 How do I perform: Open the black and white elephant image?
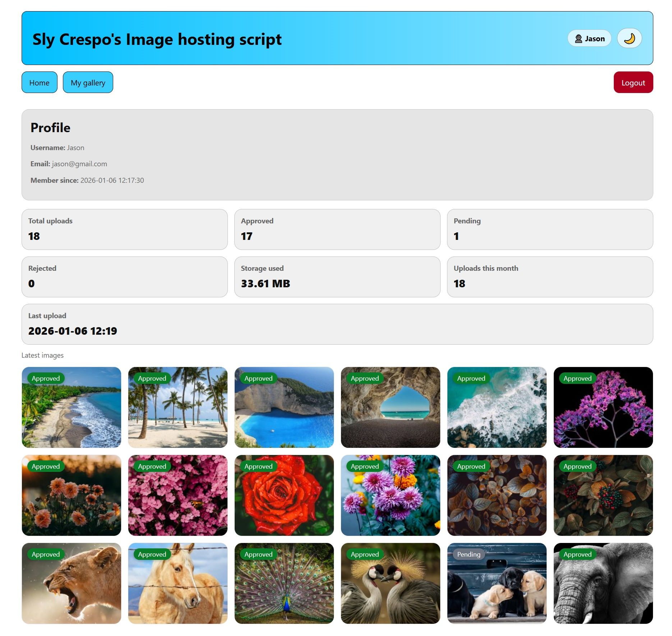(x=603, y=583)
